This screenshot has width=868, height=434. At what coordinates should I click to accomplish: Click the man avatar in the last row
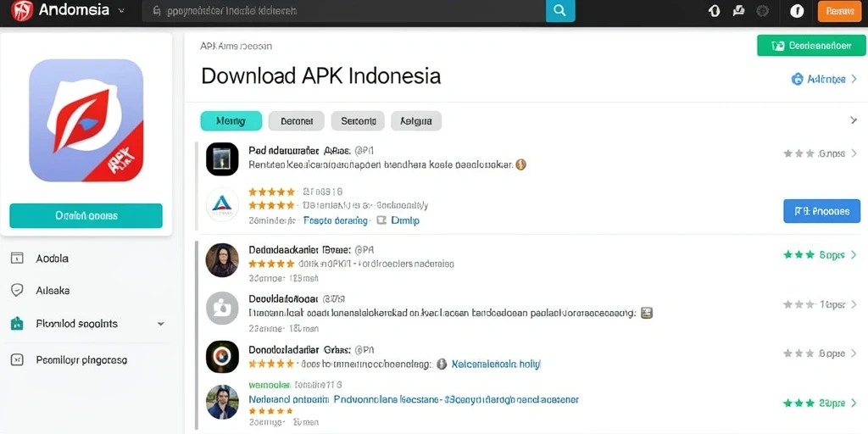(222, 402)
